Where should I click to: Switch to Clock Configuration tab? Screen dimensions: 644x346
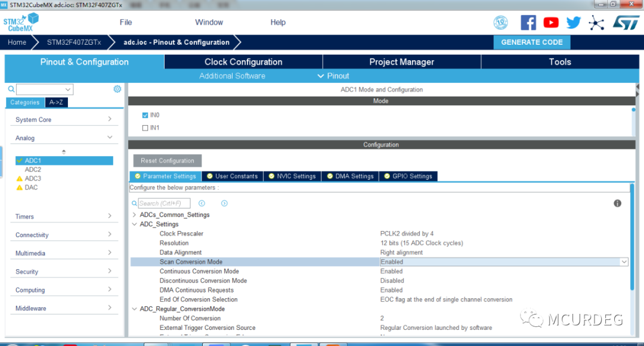click(243, 62)
